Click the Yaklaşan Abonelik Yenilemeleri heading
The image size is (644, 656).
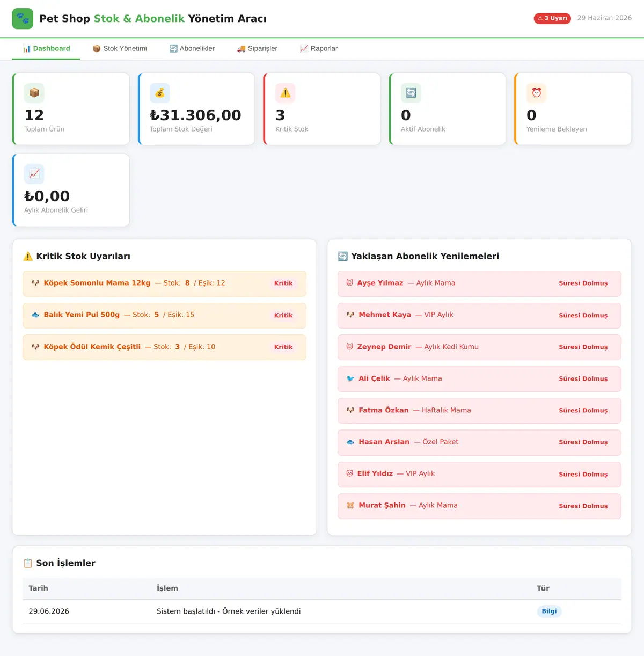coord(425,256)
